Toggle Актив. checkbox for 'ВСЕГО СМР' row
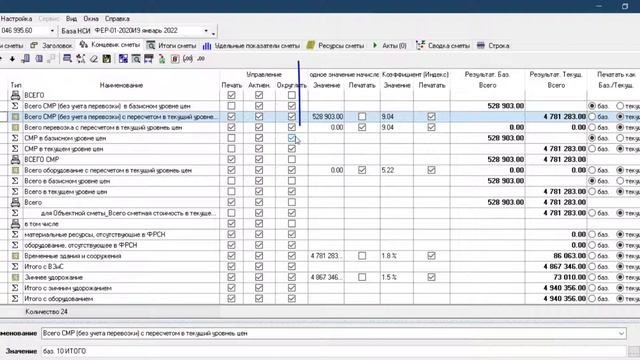 [259, 160]
